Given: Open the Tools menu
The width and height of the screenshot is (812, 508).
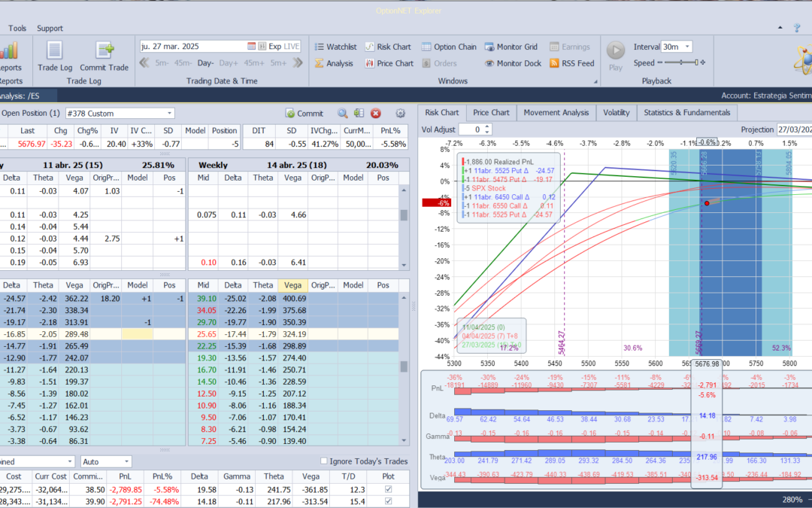Looking at the screenshot, I should [x=17, y=28].
